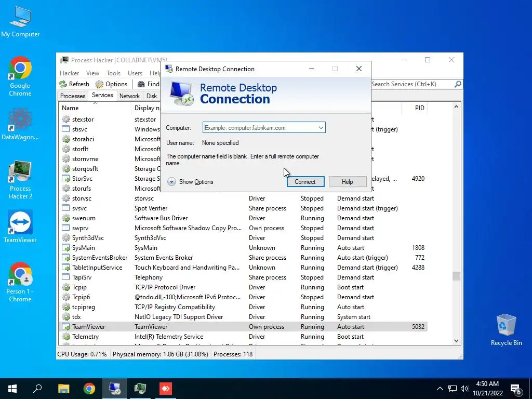Select the TeamViewer service row
This screenshot has width=532, height=399.
coord(243,327)
